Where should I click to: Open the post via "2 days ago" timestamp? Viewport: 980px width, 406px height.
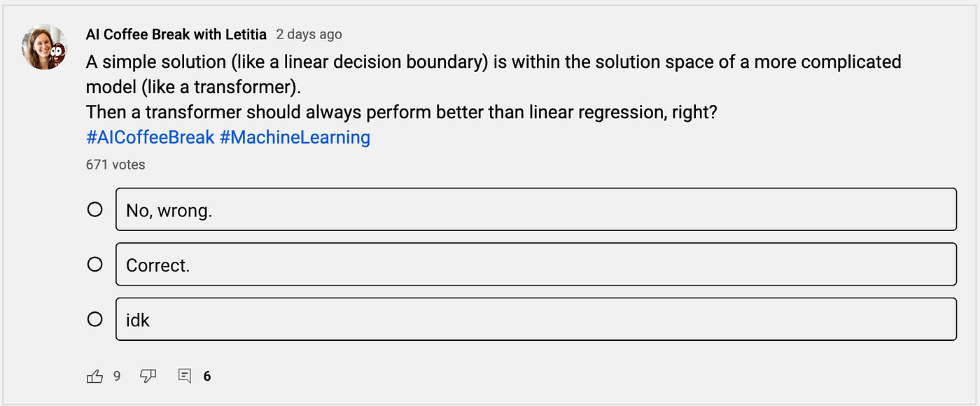click(x=309, y=34)
